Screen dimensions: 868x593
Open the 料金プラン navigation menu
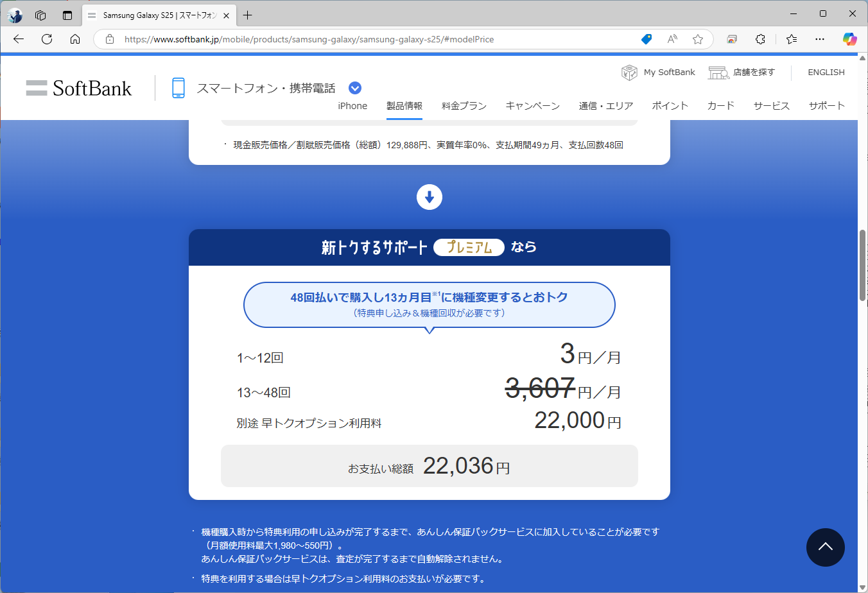point(464,106)
